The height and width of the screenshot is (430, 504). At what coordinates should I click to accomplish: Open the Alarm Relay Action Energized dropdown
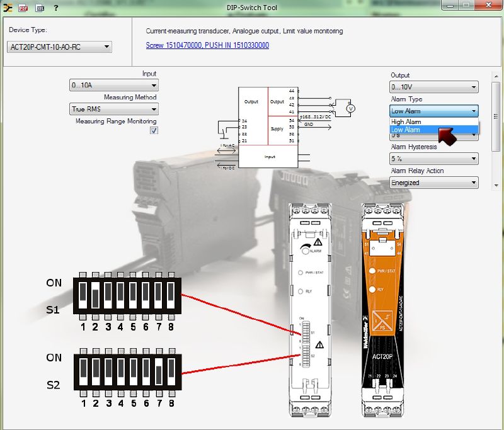point(433,183)
